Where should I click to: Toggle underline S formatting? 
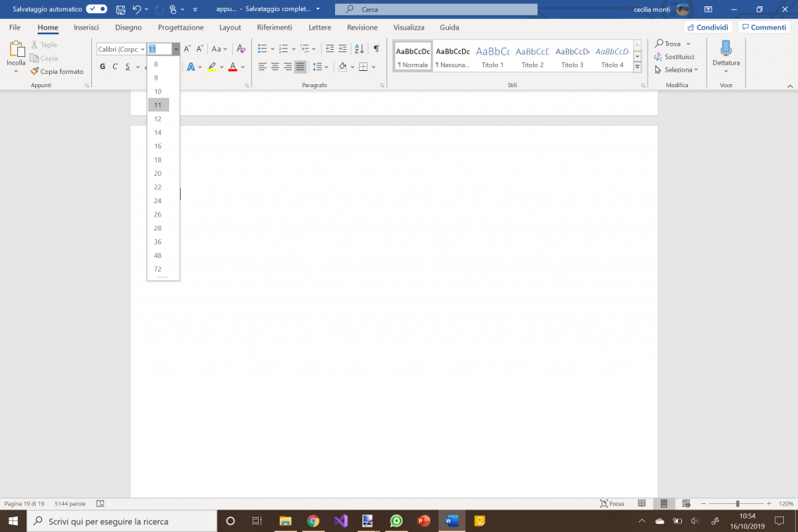click(x=128, y=67)
